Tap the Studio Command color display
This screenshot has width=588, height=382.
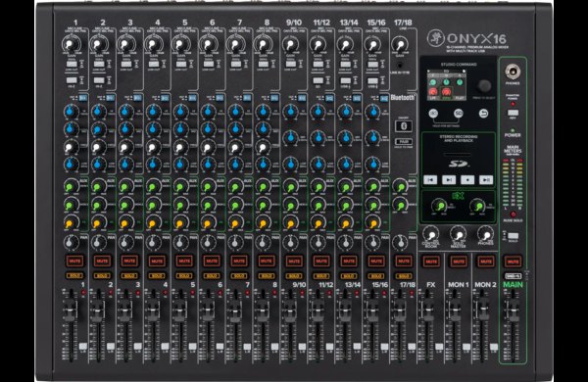[x=447, y=85]
